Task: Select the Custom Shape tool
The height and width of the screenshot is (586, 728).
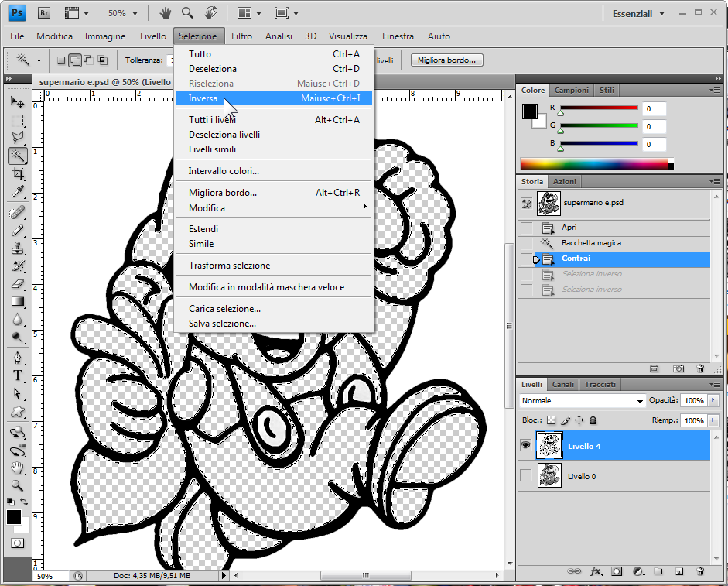Action: (18, 412)
